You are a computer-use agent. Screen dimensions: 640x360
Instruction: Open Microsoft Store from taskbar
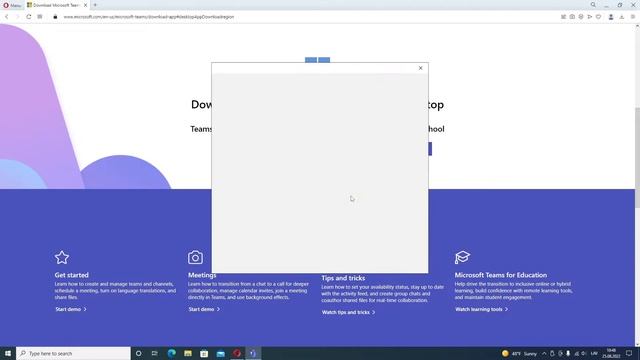click(x=204, y=353)
